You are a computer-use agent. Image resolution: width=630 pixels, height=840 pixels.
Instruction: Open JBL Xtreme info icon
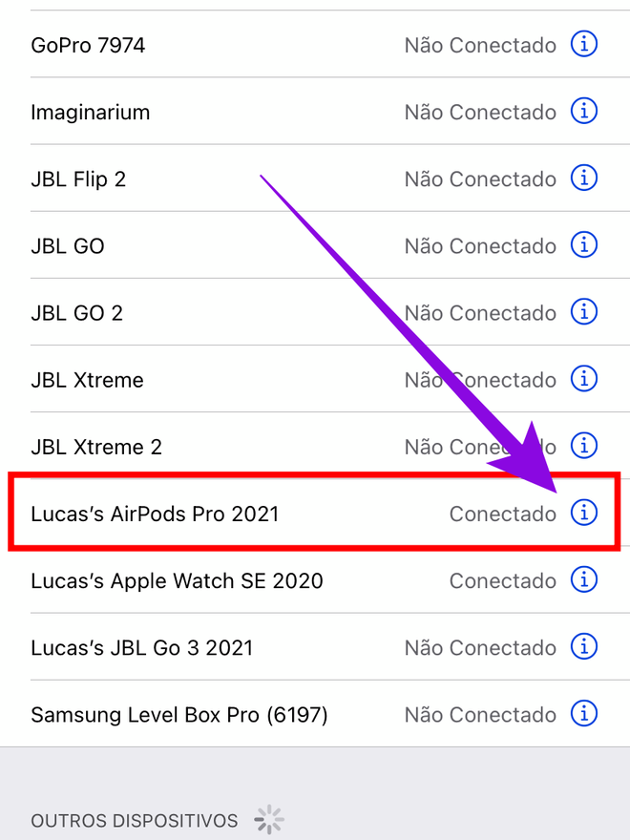pos(584,379)
